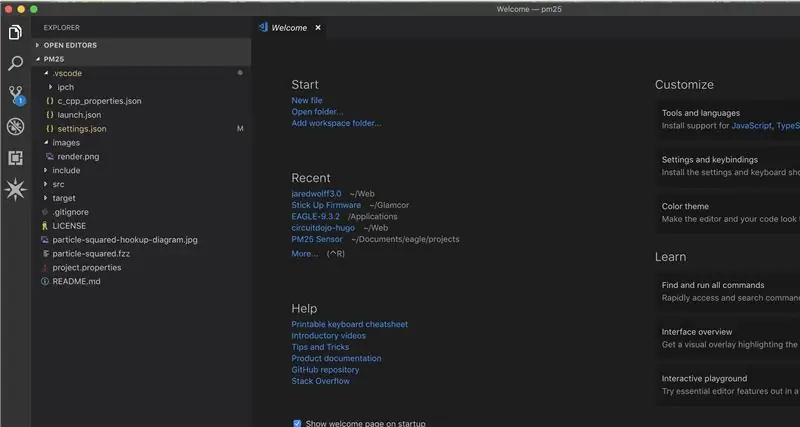Click the M status mark on settings.json

(x=240, y=129)
